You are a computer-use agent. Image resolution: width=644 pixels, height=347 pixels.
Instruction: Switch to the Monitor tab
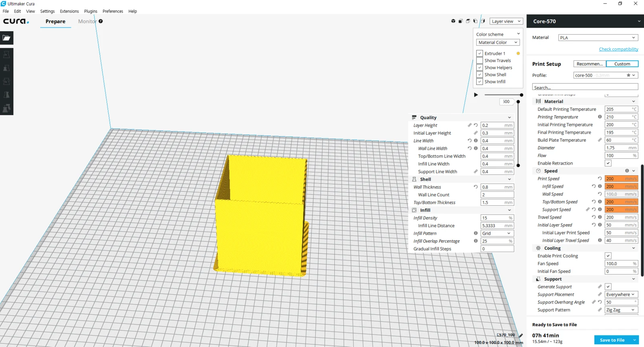87,21
